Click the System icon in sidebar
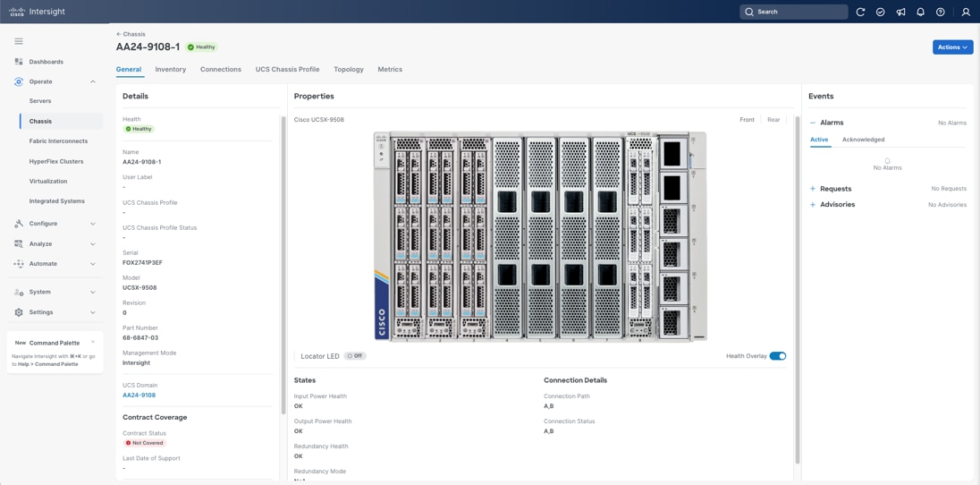Viewport: 980px width, 485px height. (x=19, y=292)
